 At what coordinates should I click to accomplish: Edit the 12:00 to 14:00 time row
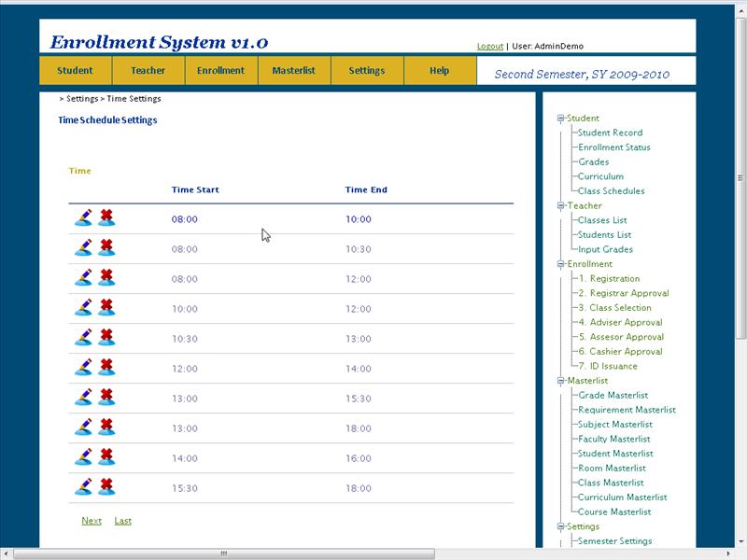point(83,367)
